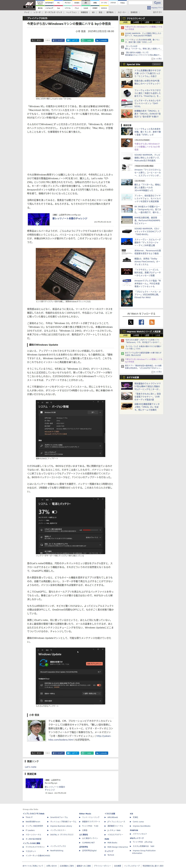This screenshot has width=186, height=868.
Task: Click もっと見る under Impress Watch人気記事
Action: (x=156, y=372)
